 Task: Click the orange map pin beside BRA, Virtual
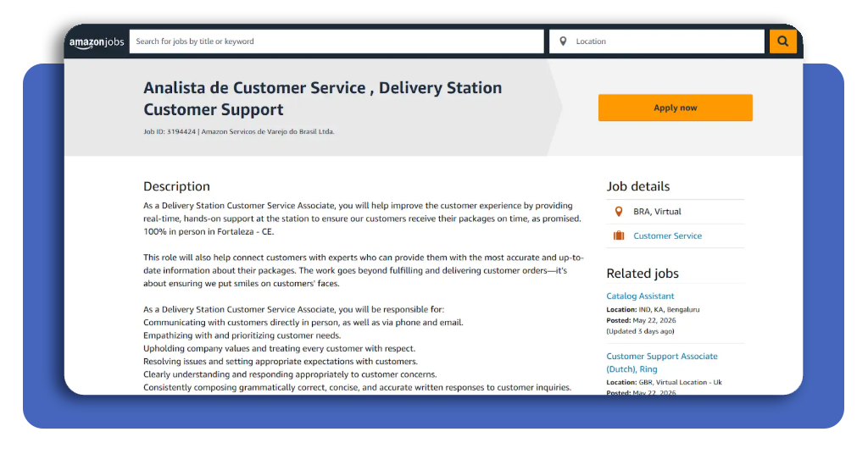(619, 212)
